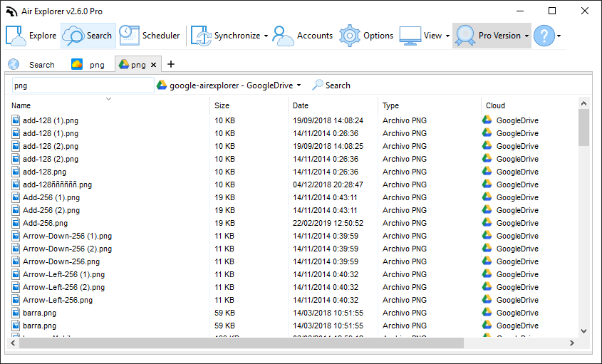Click the Help question mark icon

click(544, 36)
